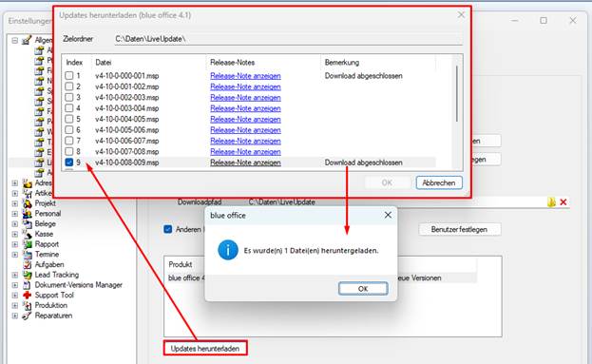Click the Dokument-Versions Manager icon
Image resolution: width=592 pixels, height=364 pixels.
click(x=28, y=285)
